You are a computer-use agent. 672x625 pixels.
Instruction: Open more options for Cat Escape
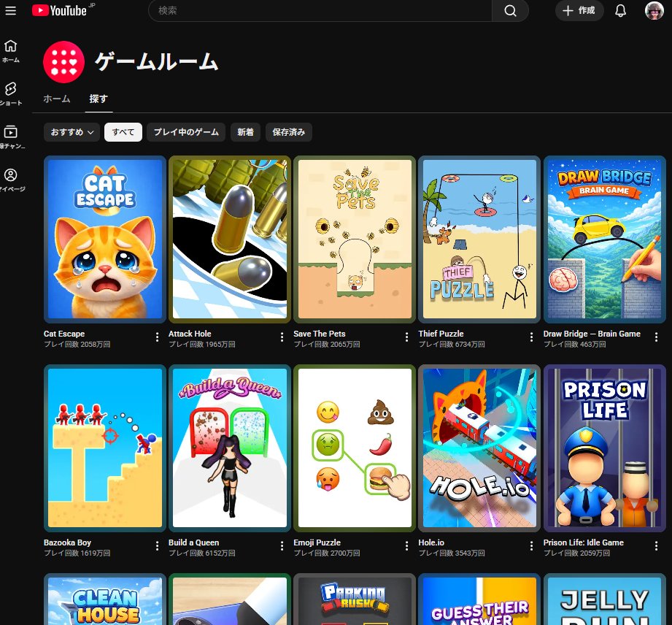pyautogui.click(x=158, y=337)
